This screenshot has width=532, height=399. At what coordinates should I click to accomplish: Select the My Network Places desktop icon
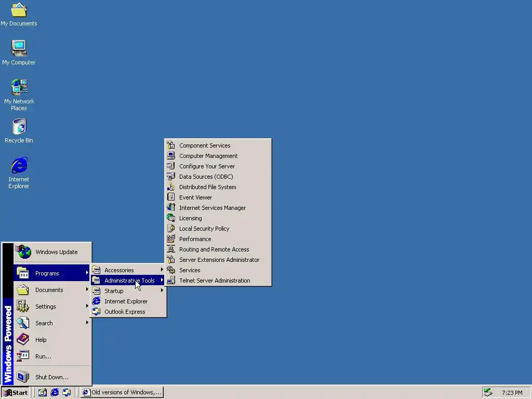[19, 95]
